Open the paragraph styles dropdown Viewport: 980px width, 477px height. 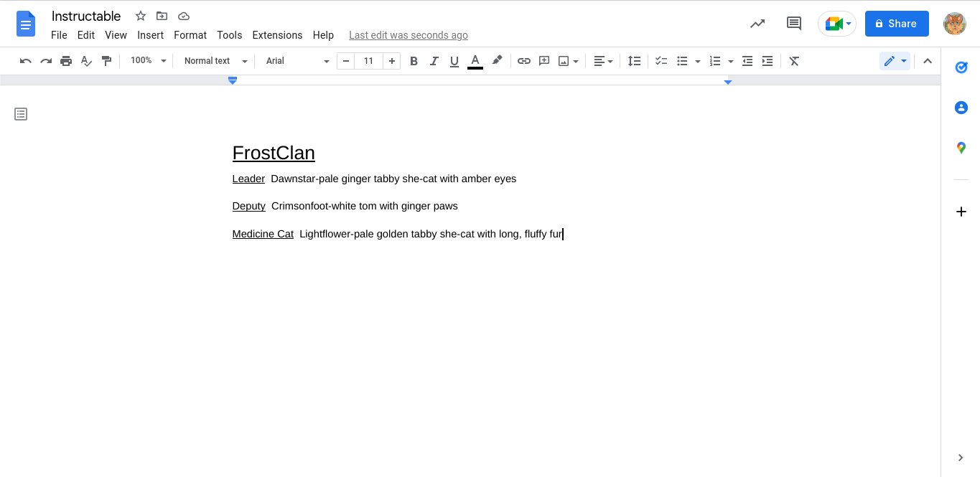pyautogui.click(x=213, y=61)
